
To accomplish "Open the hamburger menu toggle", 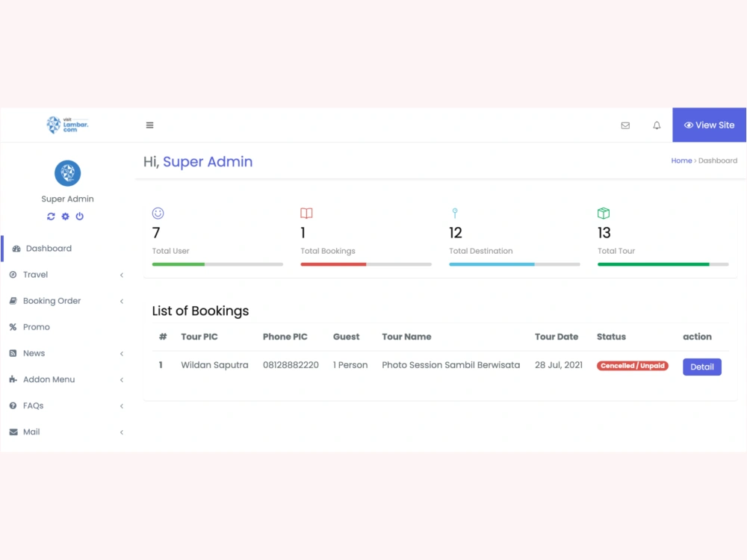I will coord(149,125).
